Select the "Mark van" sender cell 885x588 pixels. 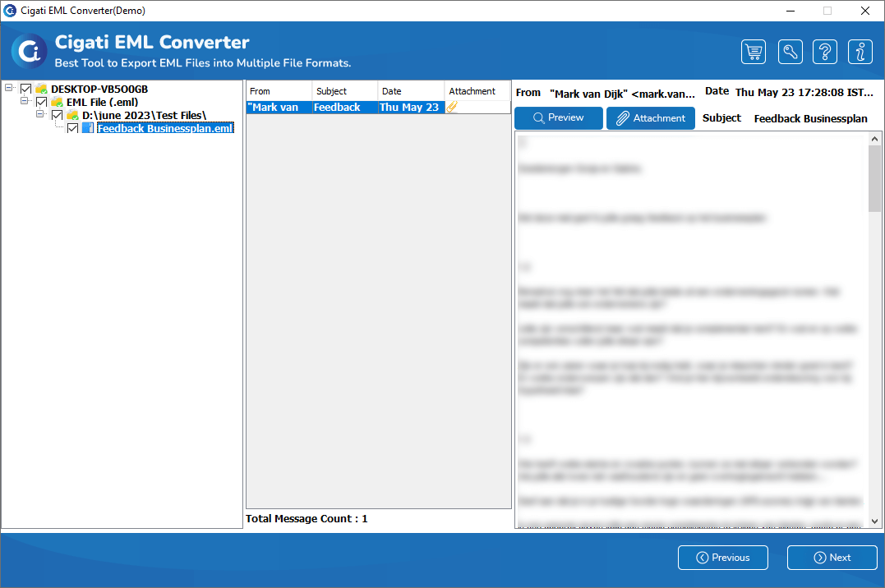point(279,108)
